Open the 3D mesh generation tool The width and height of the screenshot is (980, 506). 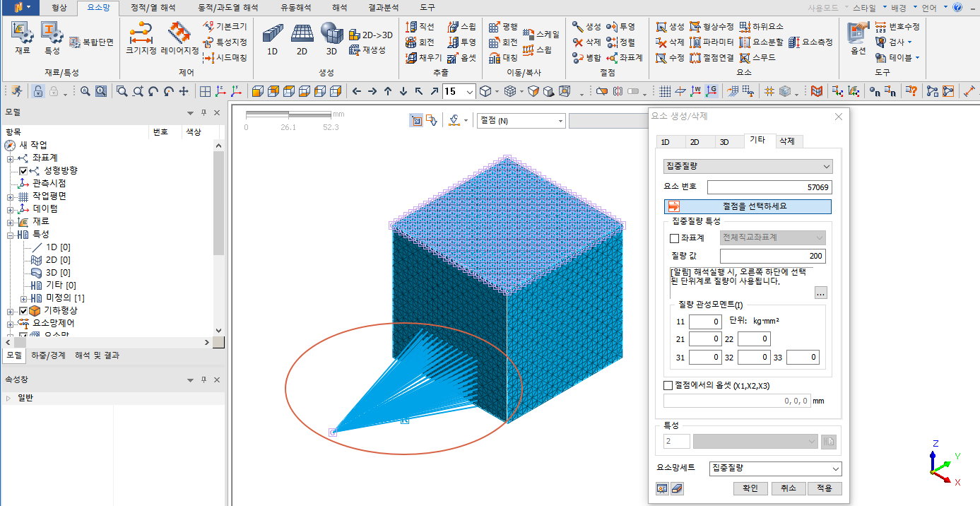click(x=331, y=40)
